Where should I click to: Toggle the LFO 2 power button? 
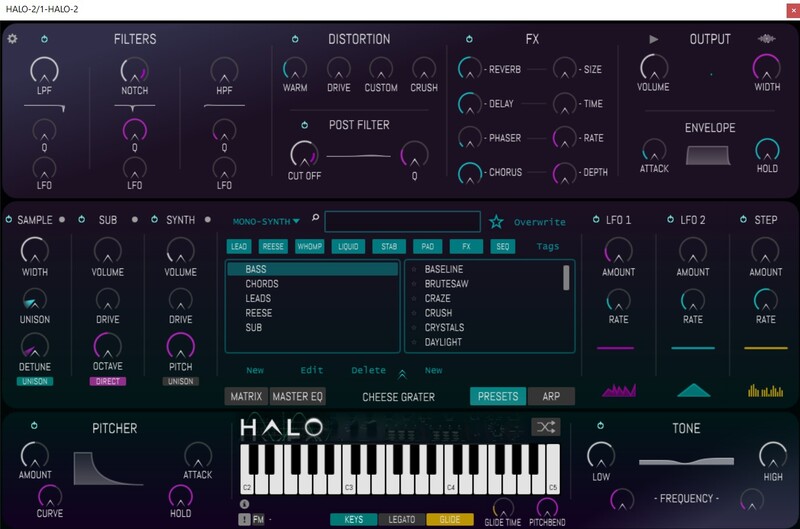coord(670,219)
